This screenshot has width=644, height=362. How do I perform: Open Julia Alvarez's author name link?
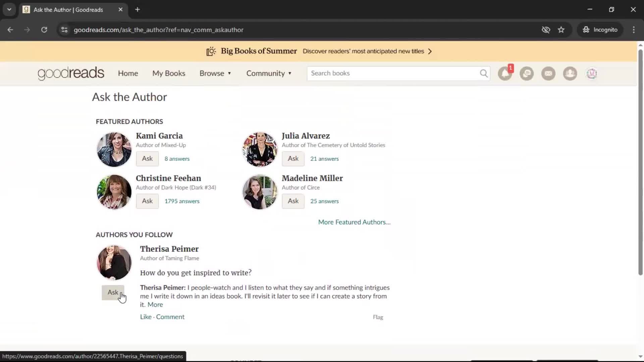[306, 136]
